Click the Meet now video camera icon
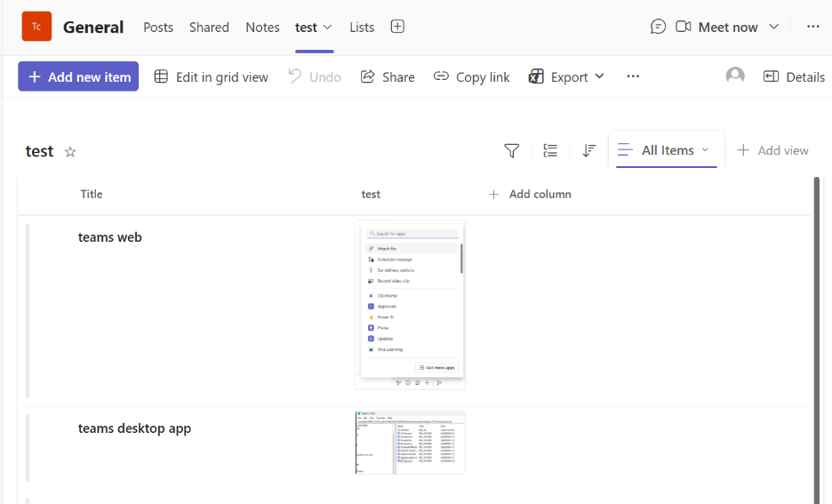This screenshot has height=504, width=832. (x=683, y=27)
